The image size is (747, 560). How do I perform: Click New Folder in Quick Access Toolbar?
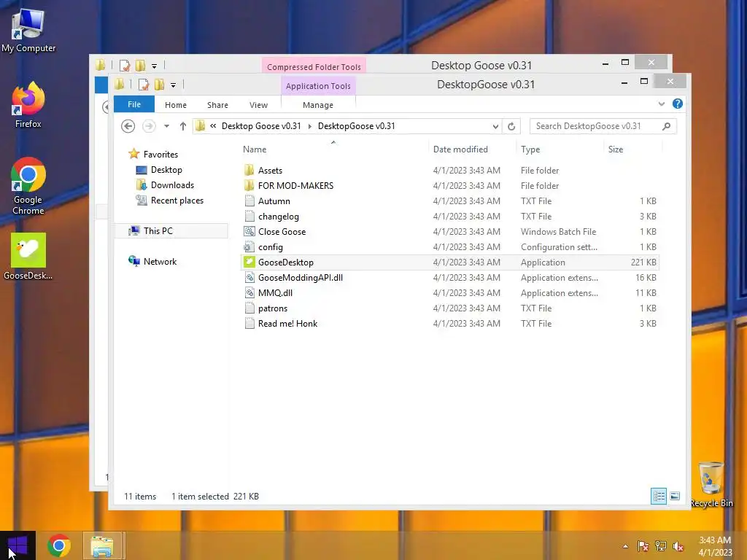click(x=159, y=85)
